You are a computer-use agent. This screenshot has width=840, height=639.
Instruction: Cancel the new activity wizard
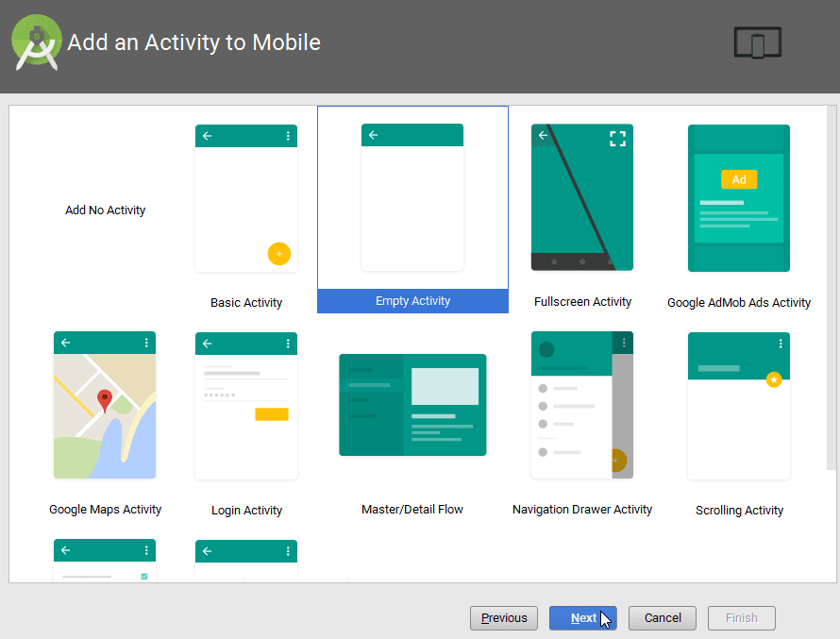pos(663,618)
